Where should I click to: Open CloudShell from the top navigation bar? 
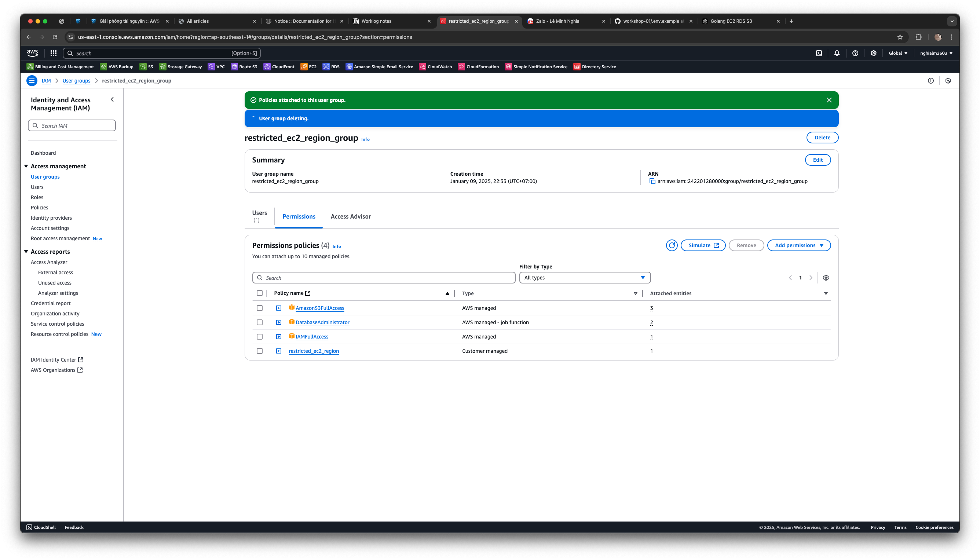pyautogui.click(x=819, y=53)
